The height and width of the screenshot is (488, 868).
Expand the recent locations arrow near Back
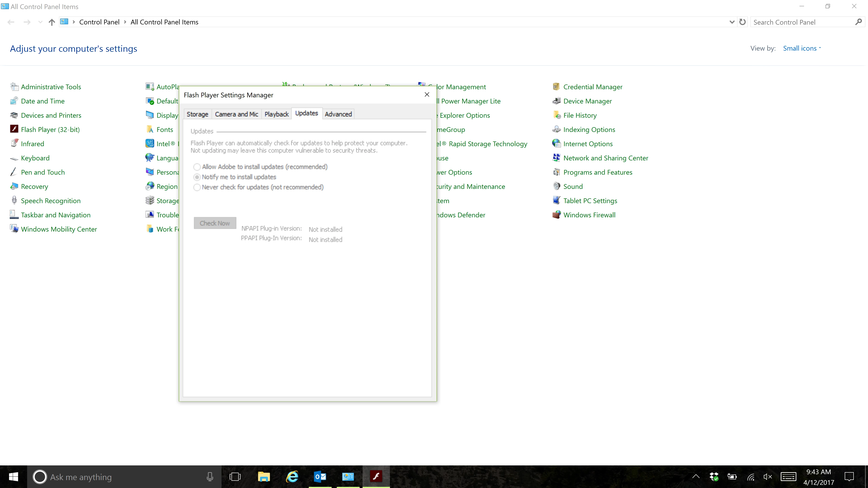pos(40,22)
